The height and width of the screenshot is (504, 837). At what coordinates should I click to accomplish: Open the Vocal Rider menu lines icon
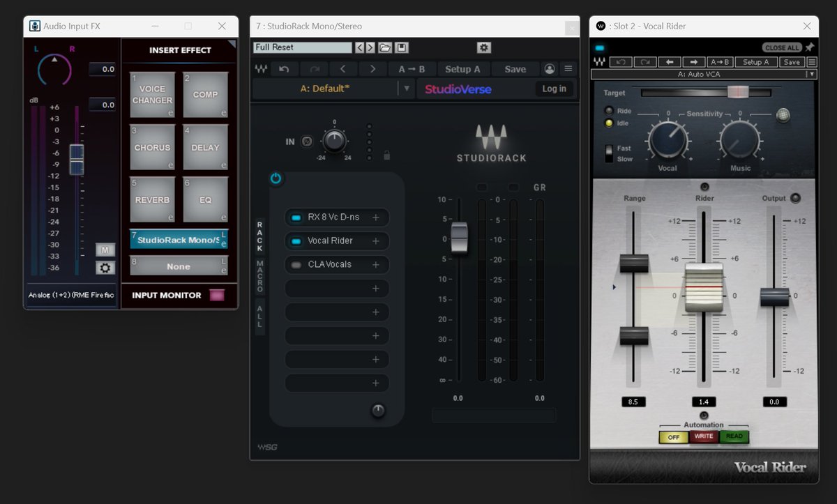click(812, 62)
